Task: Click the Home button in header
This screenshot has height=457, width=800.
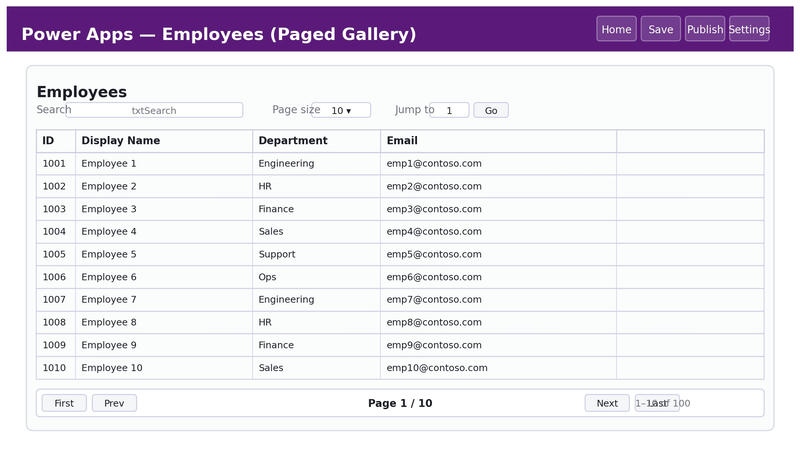Action: coord(616,29)
